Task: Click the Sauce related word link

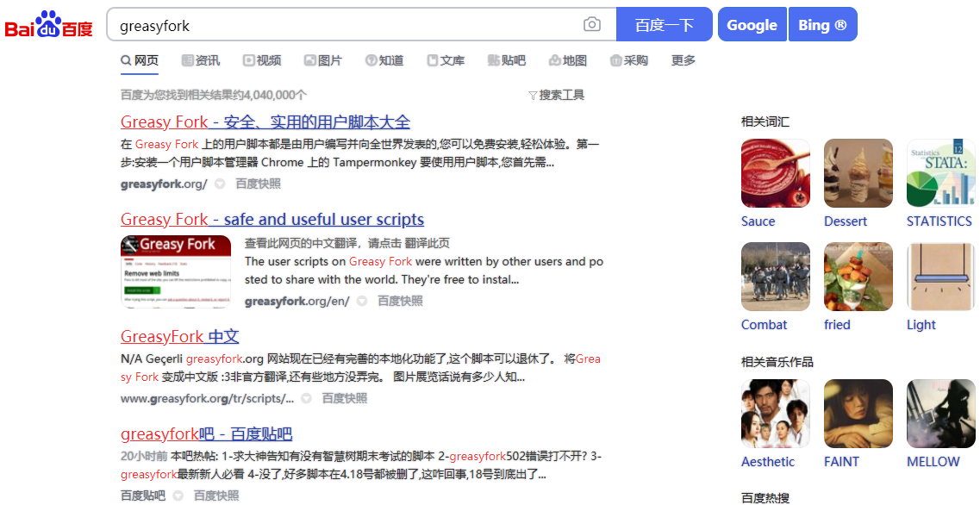Action: pyautogui.click(x=758, y=221)
